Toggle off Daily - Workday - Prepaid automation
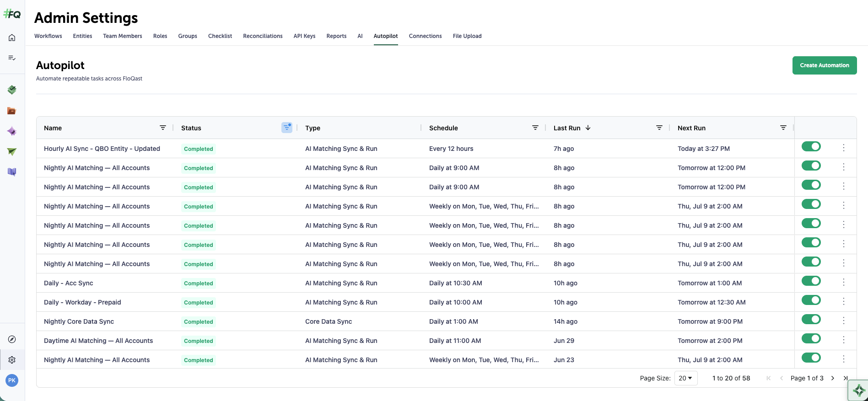868x401 pixels. click(811, 300)
